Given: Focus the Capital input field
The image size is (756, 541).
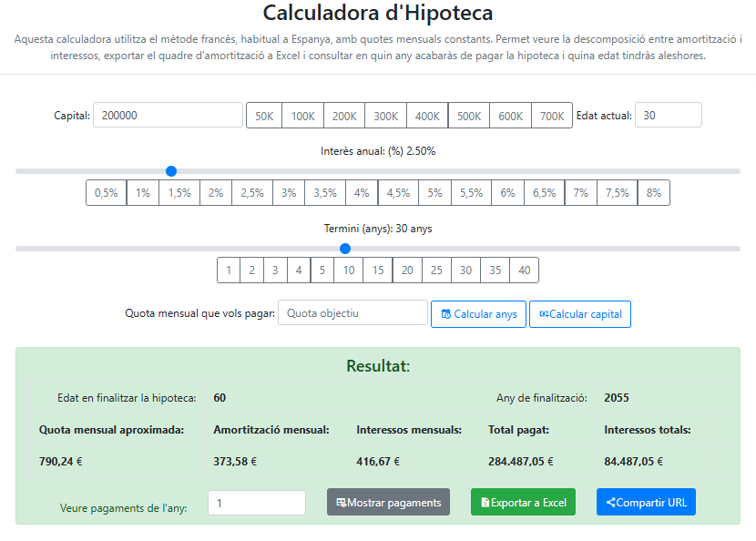Looking at the screenshot, I should [168, 115].
